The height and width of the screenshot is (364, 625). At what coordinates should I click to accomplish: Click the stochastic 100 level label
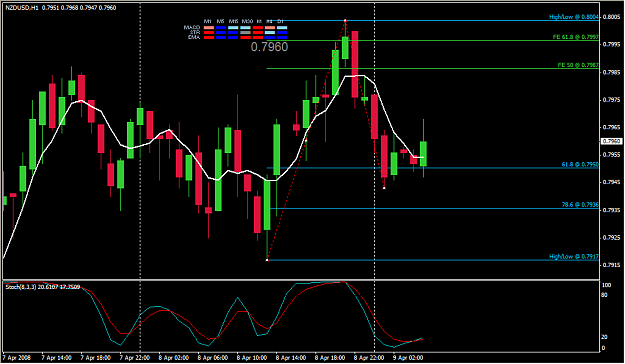(607, 285)
